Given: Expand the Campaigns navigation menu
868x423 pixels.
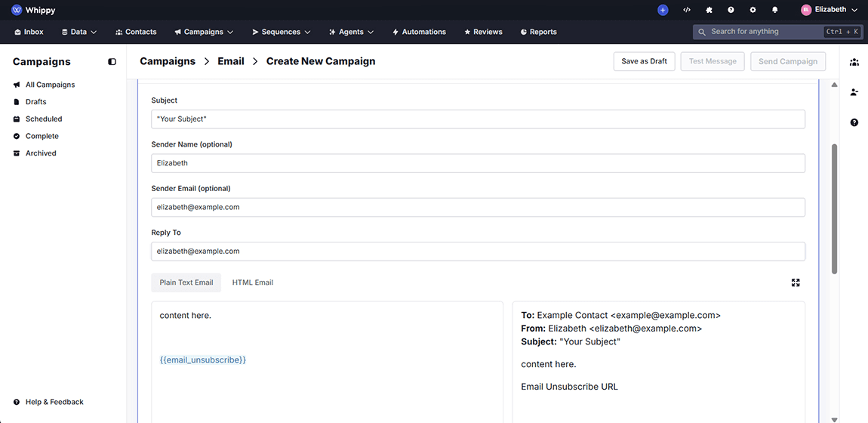Looking at the screenshot, I should tap(204, 32).
